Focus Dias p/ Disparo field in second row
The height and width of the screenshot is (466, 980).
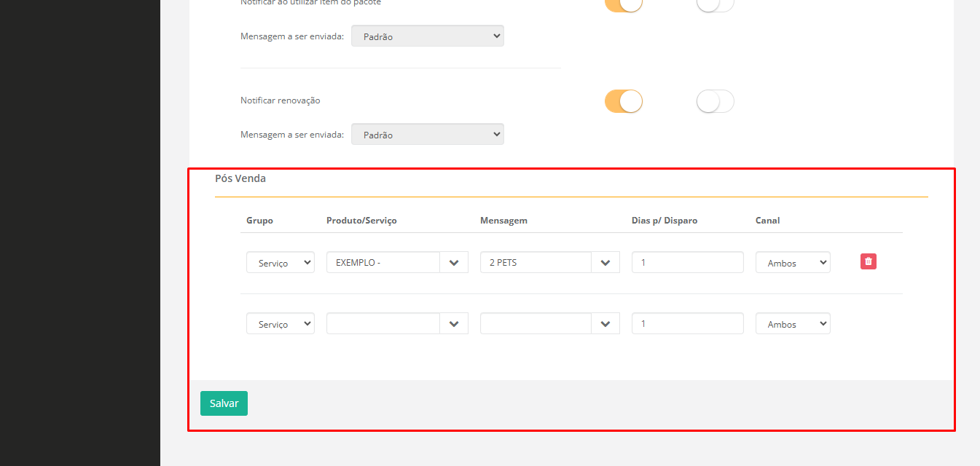tap(687, 323)
